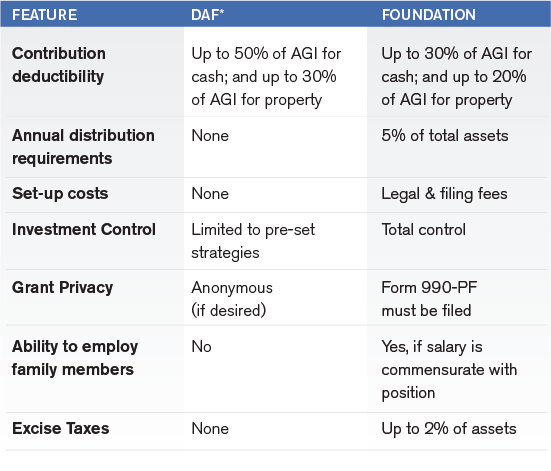Click the Legal & filing fees cell

tap(445, 194)
